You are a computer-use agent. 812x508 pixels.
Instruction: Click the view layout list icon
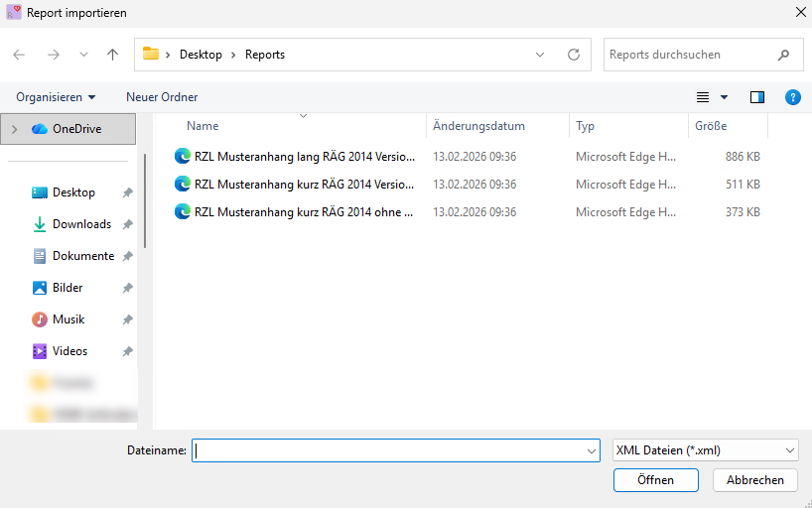[x=704, y=97]
